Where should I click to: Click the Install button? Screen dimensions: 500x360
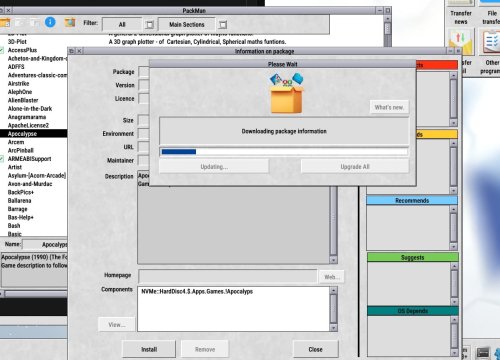(x=149, y=349)
